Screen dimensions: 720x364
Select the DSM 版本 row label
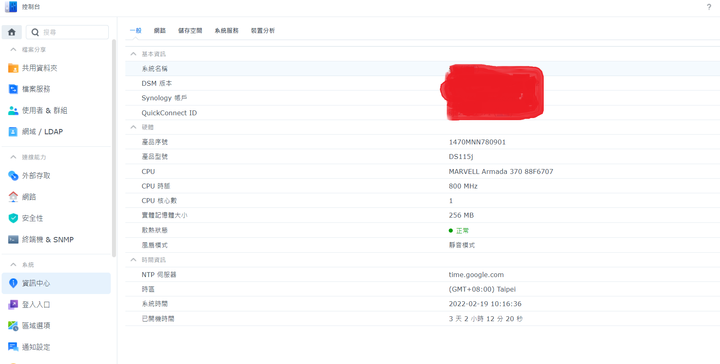tap(157, 84)
